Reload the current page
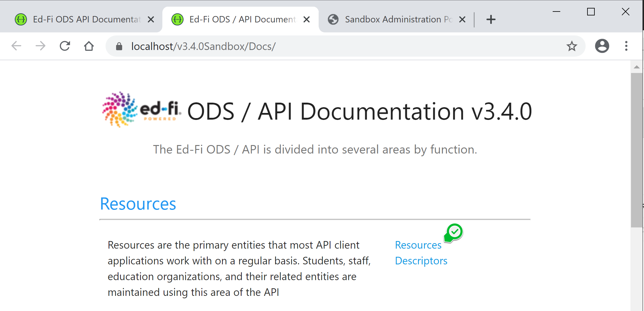The height and width of the screenshot is (311, 644). pyautogui.click(x=65, y=46)
